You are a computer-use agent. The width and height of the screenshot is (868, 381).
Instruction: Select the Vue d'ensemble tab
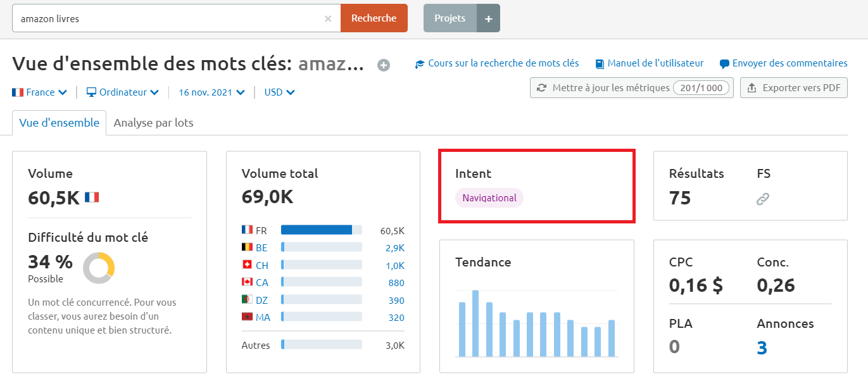(58, 122)
